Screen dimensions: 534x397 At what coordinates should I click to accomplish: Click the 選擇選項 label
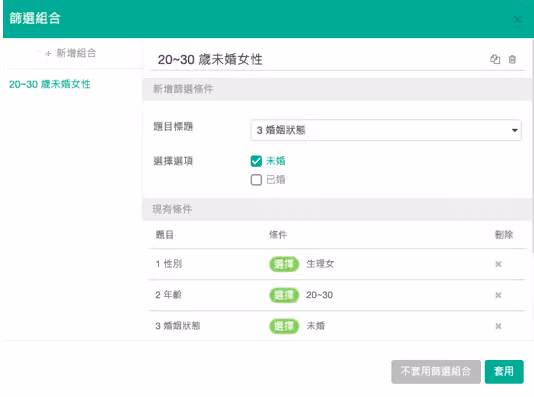point(173,161)
